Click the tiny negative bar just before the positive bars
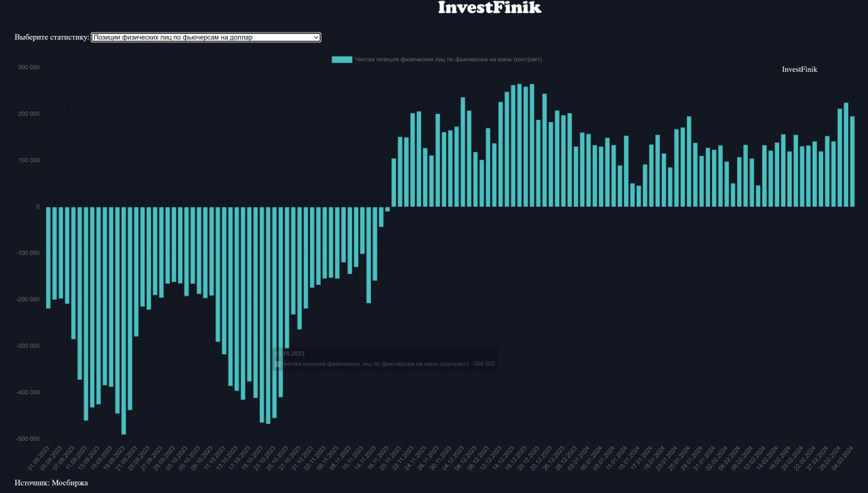Screen dimensions: 868x493 click(387, 210)
